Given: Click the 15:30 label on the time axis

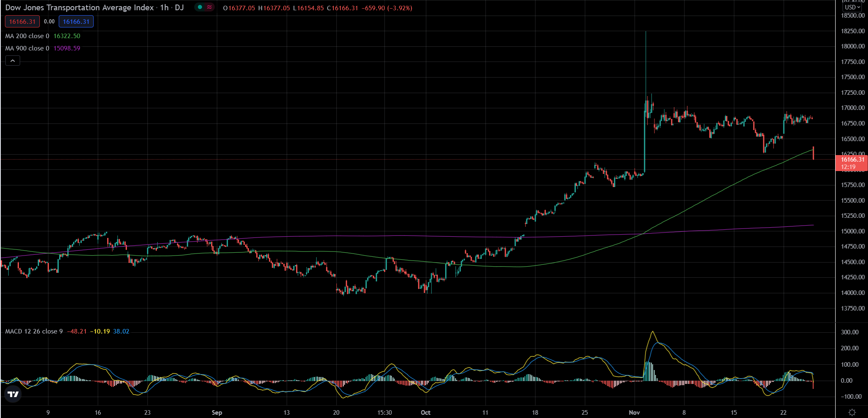Looking at the screenshot, I should click(385, 413).
